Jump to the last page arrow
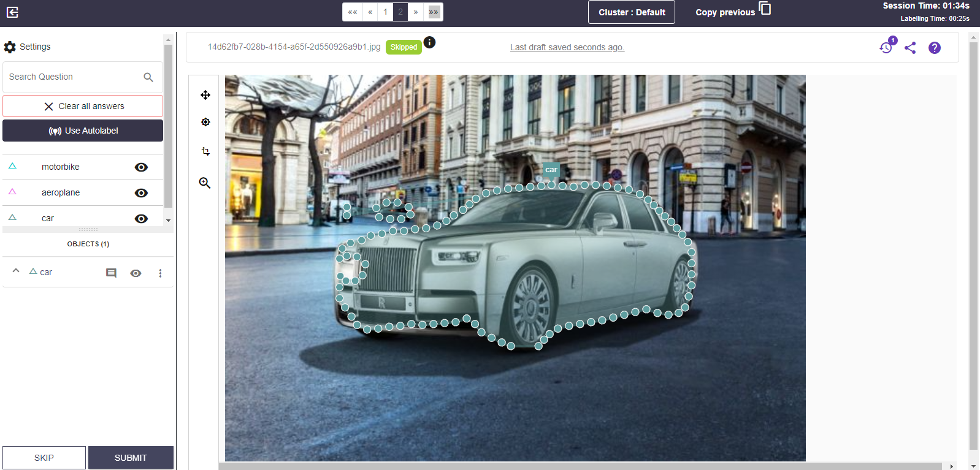Screen dimensions: 980x470 click(x=434, y=12)
